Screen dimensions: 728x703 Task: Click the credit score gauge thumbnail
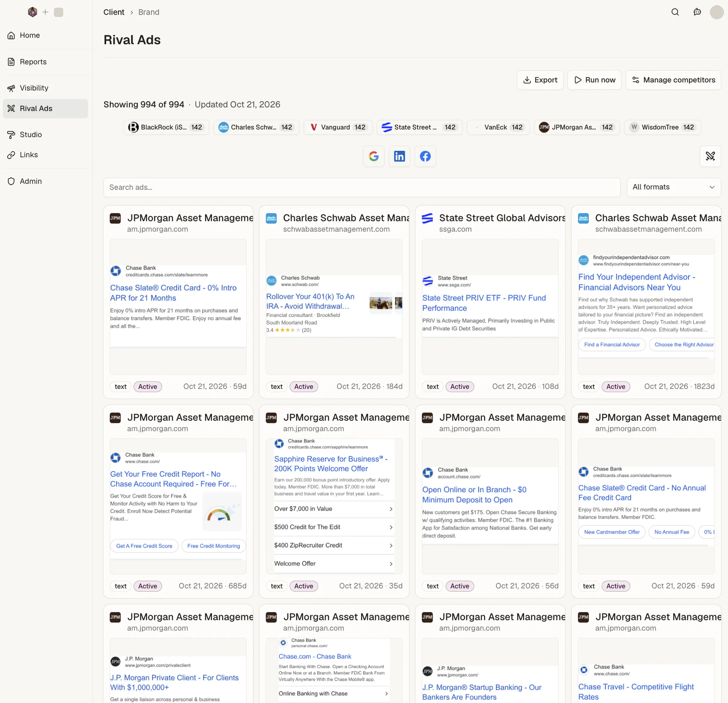coord(222,512)
